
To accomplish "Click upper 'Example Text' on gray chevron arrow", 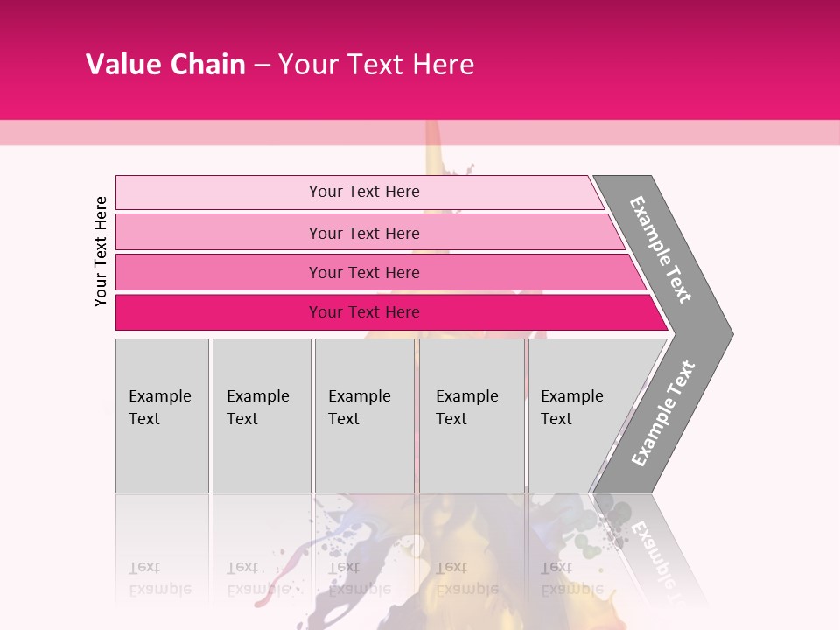I will click(661, 249).
